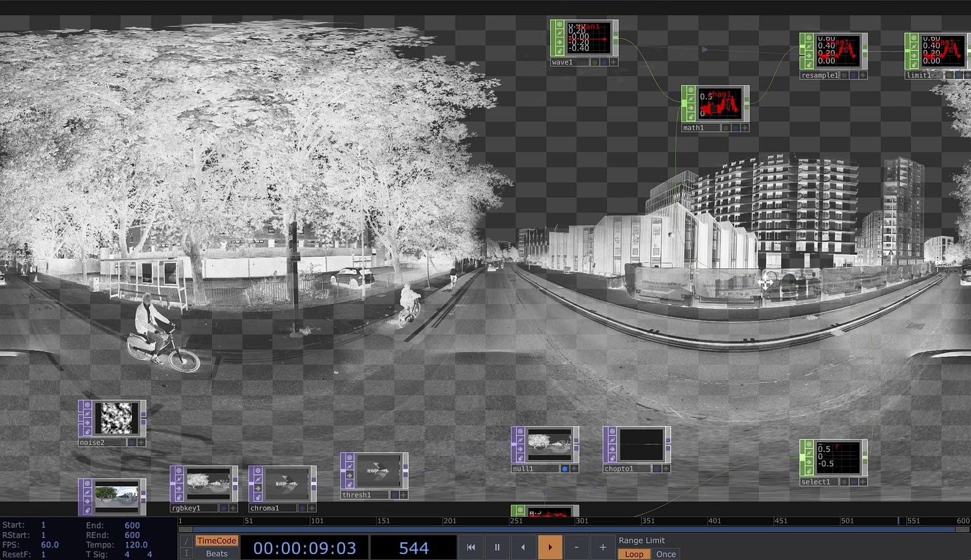Click lock flag on select1 node
Image resolution: width=971 pixels, height=560 pixels.
coord(809,471)
